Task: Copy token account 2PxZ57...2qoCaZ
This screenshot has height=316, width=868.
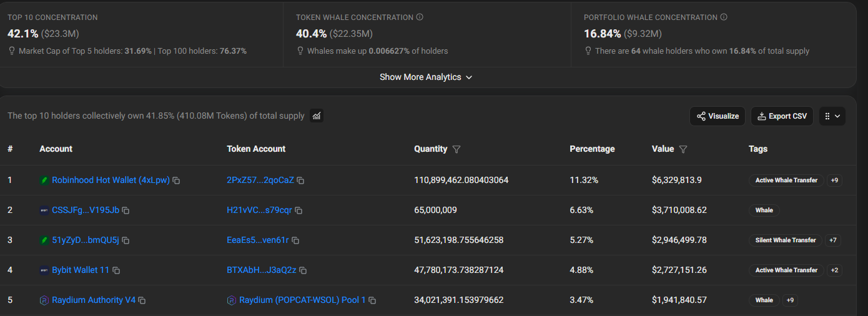Action: point(300,180)
